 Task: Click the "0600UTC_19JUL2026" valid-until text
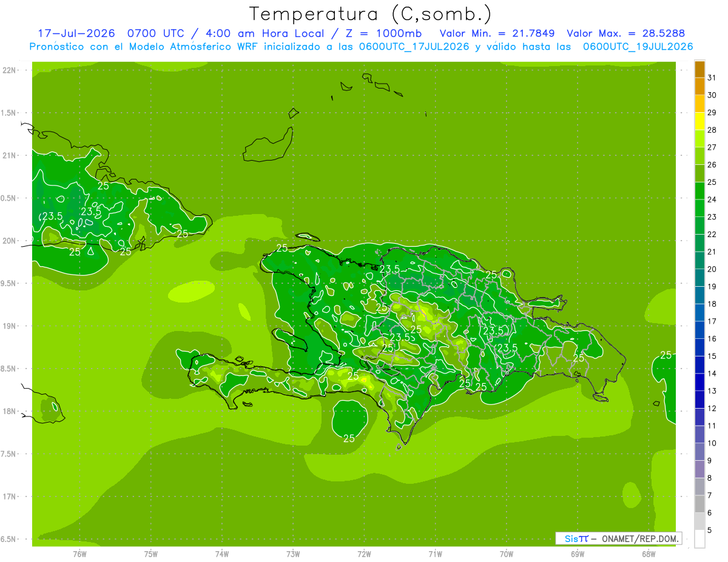(x=638, y=47)
